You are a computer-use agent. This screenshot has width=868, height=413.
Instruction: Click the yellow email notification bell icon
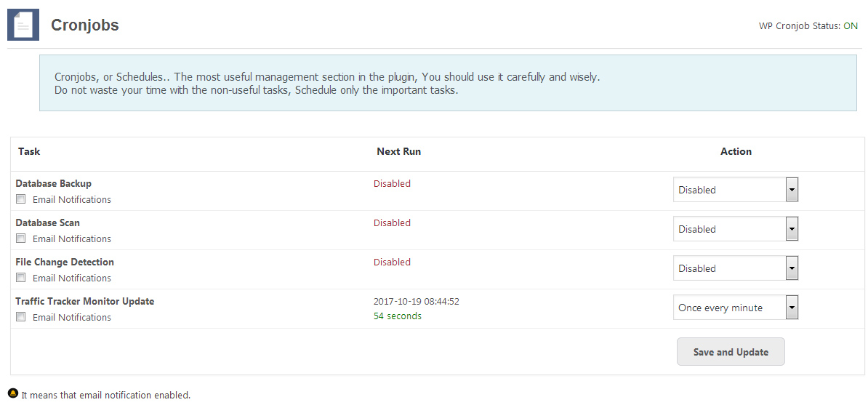click(13, 393)
